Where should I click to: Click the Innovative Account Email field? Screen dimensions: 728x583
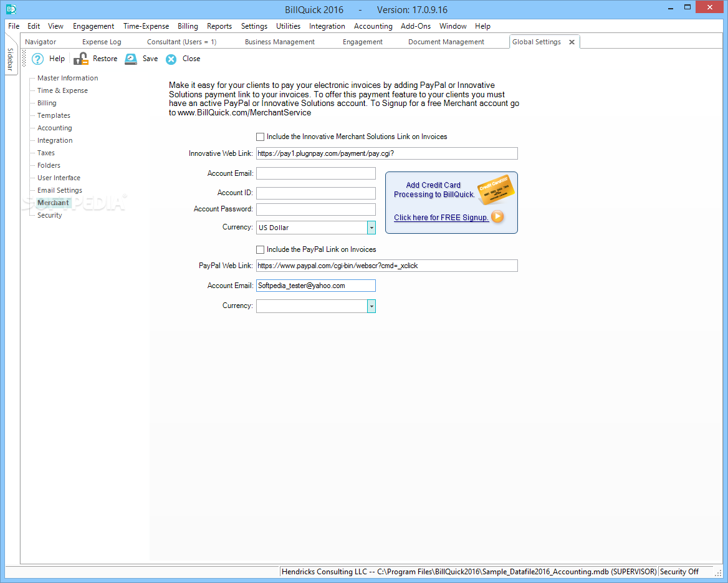click(x=316, y=173)
